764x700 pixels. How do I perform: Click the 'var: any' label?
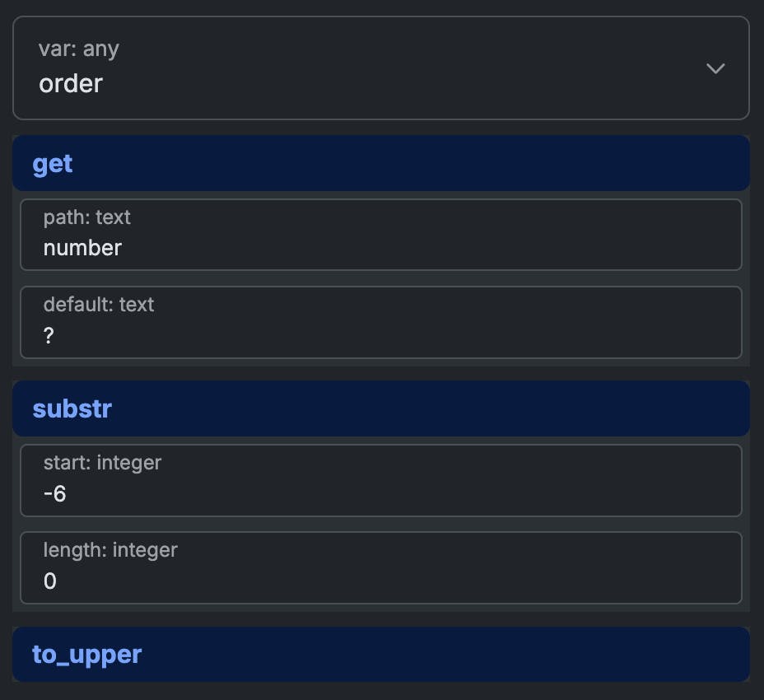tap(79, 49)
